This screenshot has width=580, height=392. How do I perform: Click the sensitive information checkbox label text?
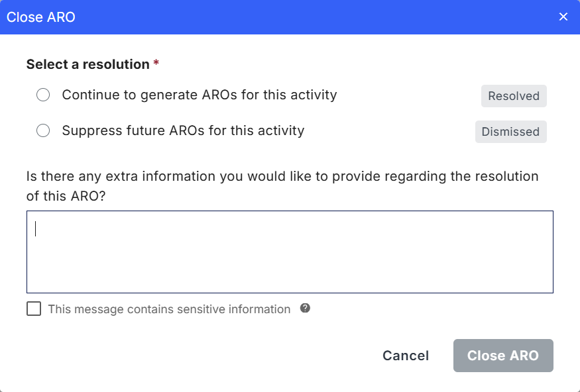tap(169, 309)
